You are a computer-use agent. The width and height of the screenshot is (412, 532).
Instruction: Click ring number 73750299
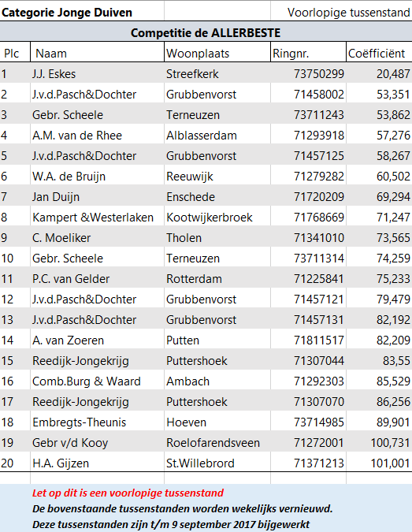click(x=308, y=74)
